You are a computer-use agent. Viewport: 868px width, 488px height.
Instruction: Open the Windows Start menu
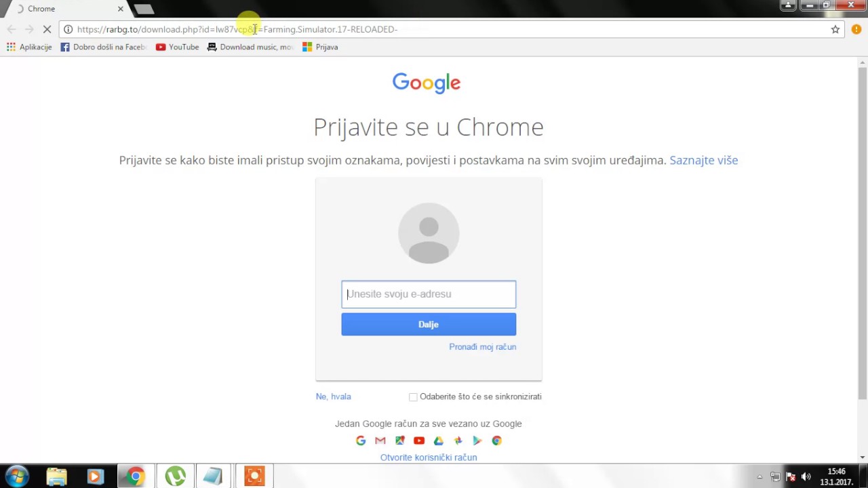tap(17, 476)
